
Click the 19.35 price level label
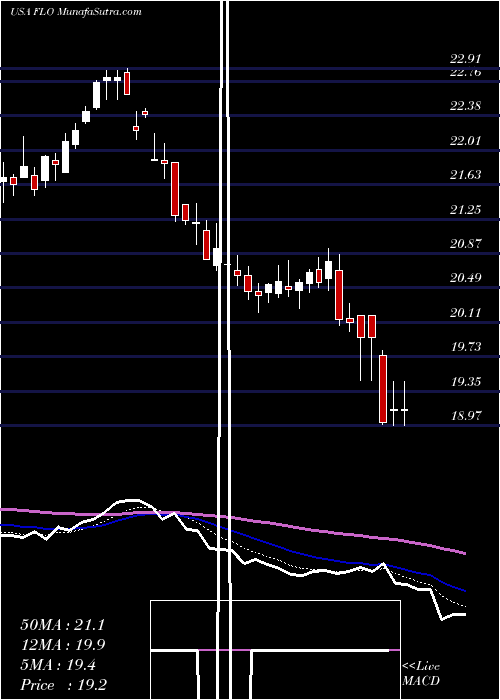click(466, 382)
